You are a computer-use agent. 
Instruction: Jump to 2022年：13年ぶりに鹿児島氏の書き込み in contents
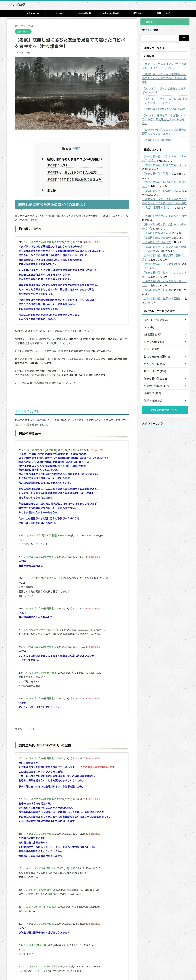[74, 179]
